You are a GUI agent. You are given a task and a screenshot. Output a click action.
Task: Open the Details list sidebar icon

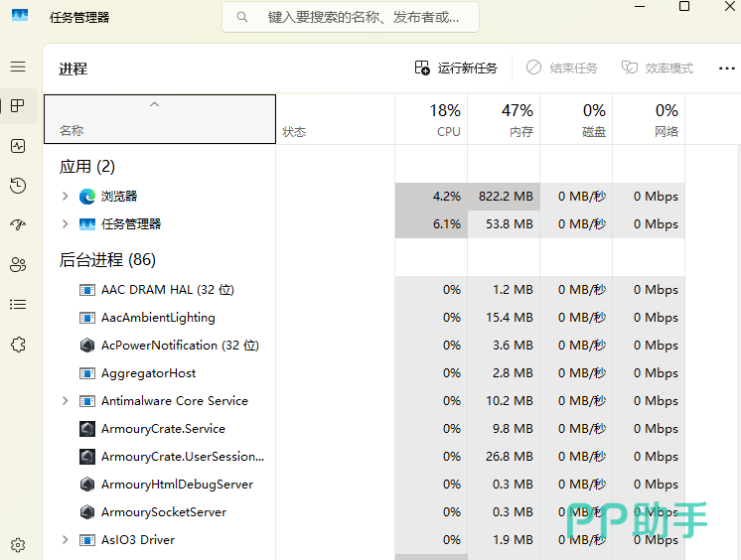point(18,305)
